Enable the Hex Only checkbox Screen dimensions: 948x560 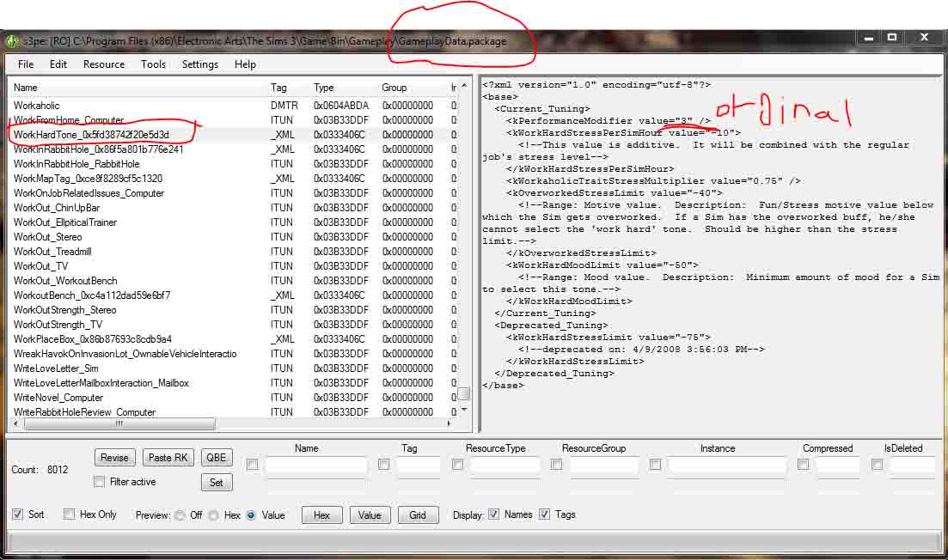point(70,514)
